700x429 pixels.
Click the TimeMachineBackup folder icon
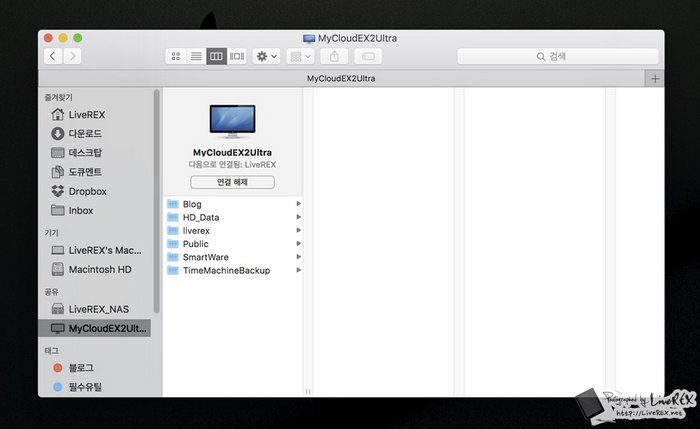tap(173, 271)
